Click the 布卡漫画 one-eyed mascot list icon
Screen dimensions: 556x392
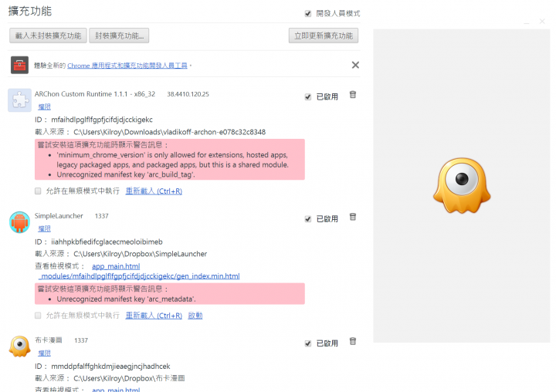19,346
